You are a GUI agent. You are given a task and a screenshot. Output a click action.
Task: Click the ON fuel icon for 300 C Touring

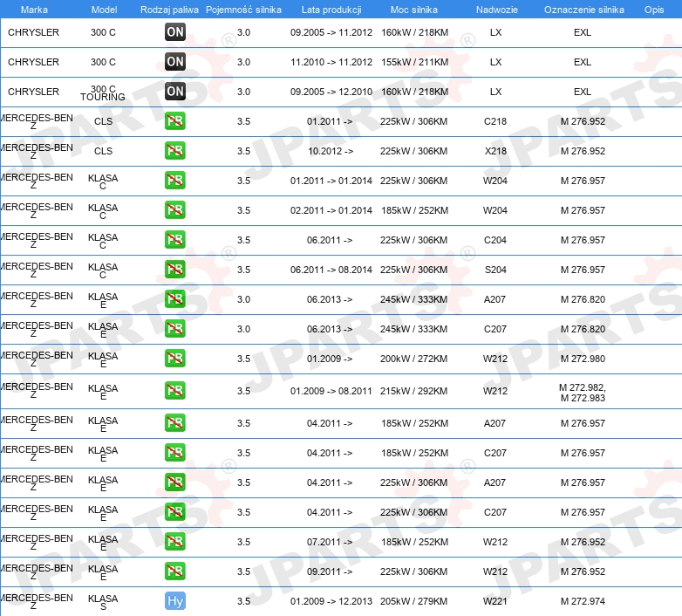pos(175,91)
